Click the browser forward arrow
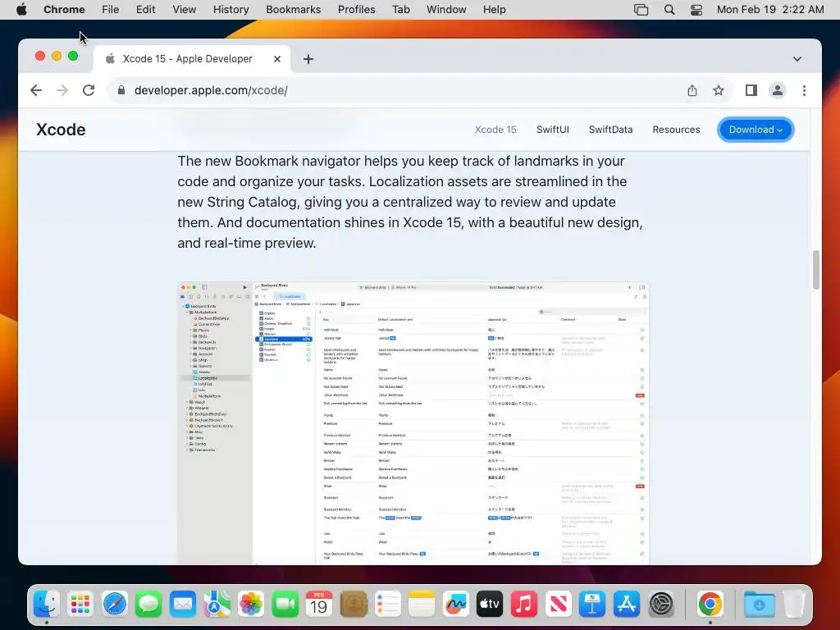This screenshot has width=840, height=630. pos(62,90)
